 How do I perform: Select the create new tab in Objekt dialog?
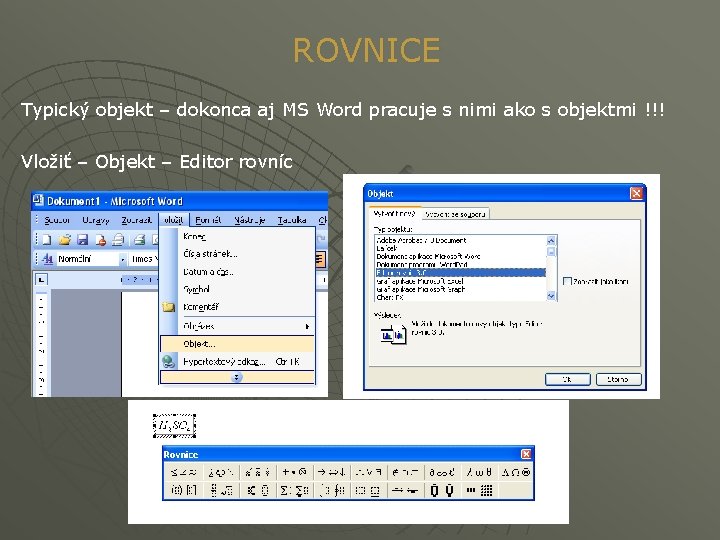tap(394, 214)
